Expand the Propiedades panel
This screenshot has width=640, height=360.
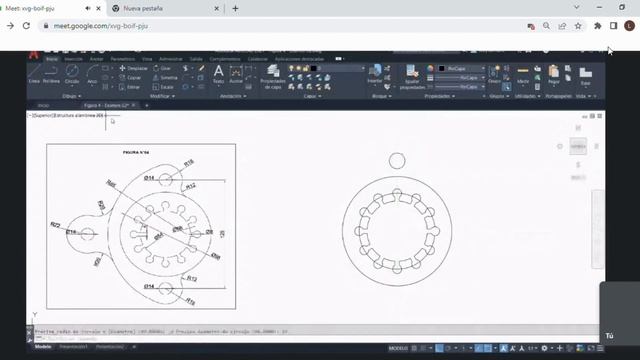coord(440,96)
